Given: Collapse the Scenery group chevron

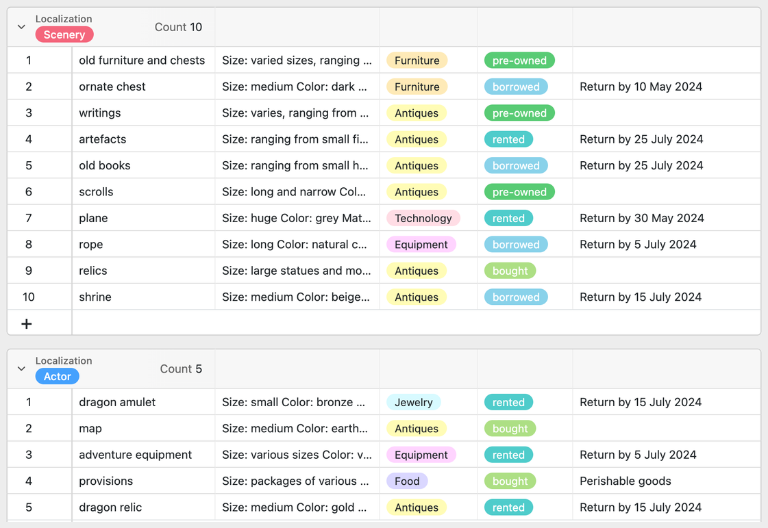Looking at the screenshot, I should 21,27.
